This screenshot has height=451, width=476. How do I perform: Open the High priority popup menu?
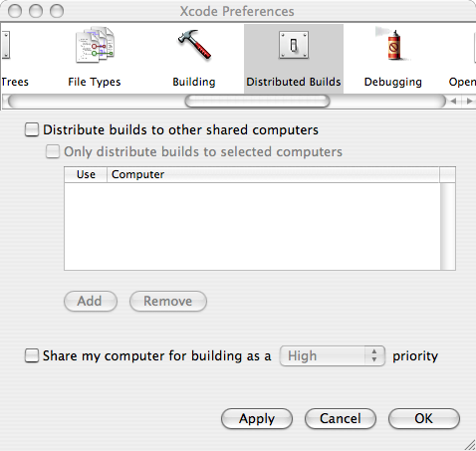point(333,355)
